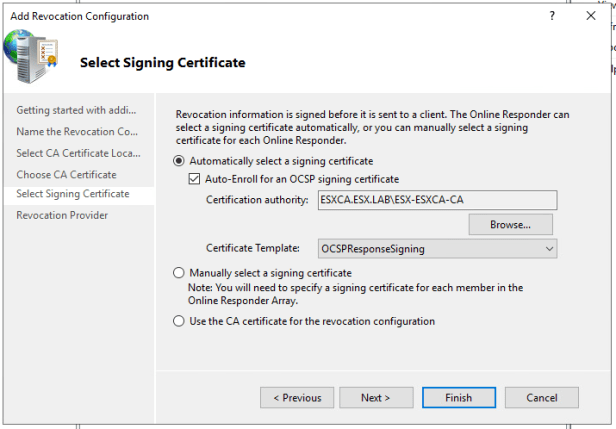Go to Getting started wizard step
Image resolution: width=616 pixels, height=429 pixels.
[76, 110]
